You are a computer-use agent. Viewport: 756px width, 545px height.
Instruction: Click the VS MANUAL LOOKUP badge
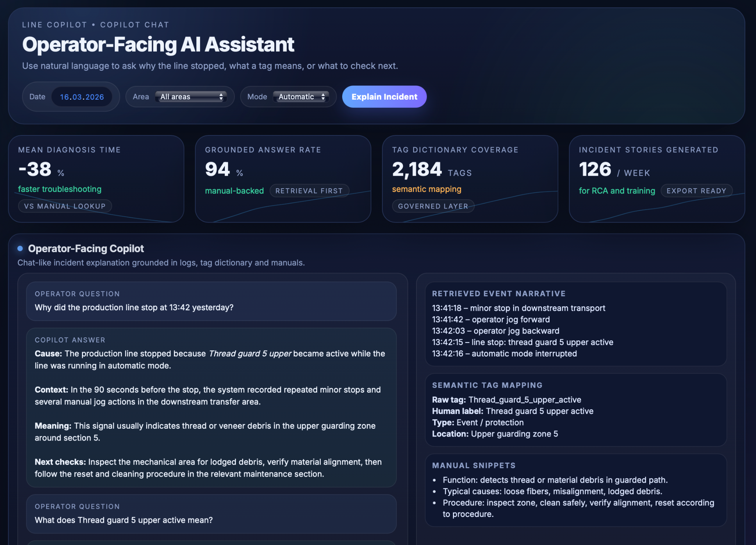tap(65, 206)
